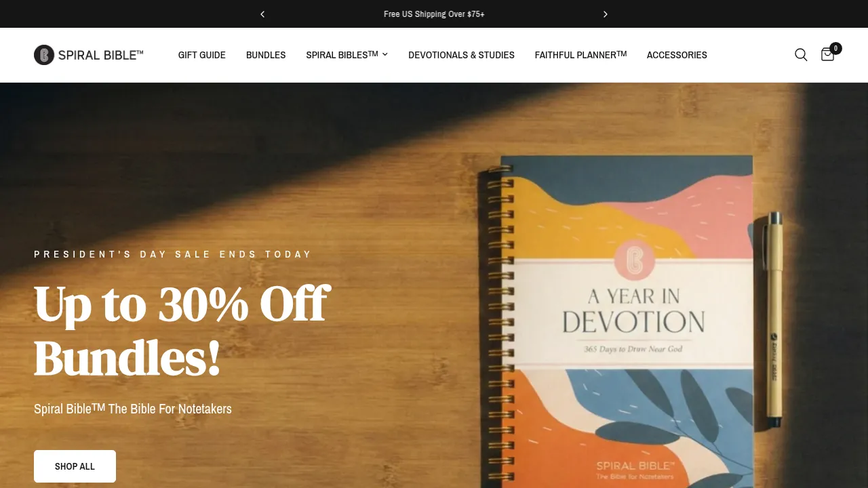Click the Spiral Bible circular logo icon
The width and height of the screenshot is (868, 488).
[x=44, y=55]
